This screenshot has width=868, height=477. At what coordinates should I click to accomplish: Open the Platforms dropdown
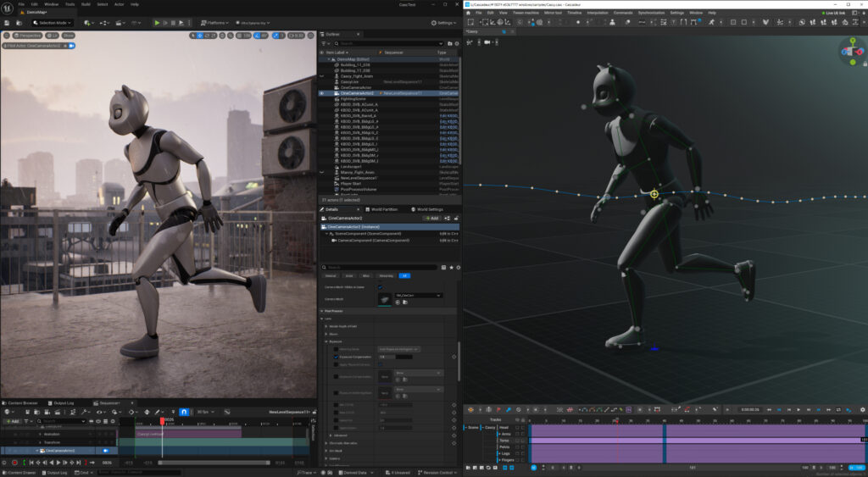click(217, 23)
